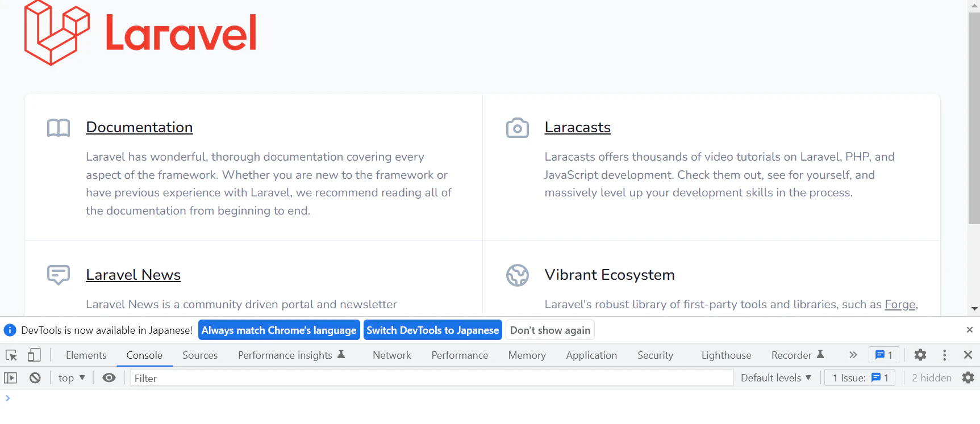980x424 pixels.
Task: Open the three-dot customize DevTools menu
Action: [945, 355]
